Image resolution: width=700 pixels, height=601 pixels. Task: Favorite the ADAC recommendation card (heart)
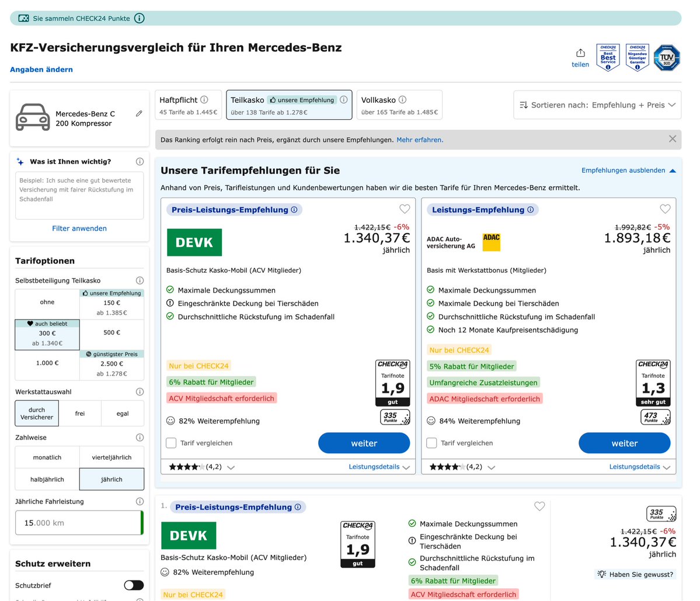pos(665,209)
